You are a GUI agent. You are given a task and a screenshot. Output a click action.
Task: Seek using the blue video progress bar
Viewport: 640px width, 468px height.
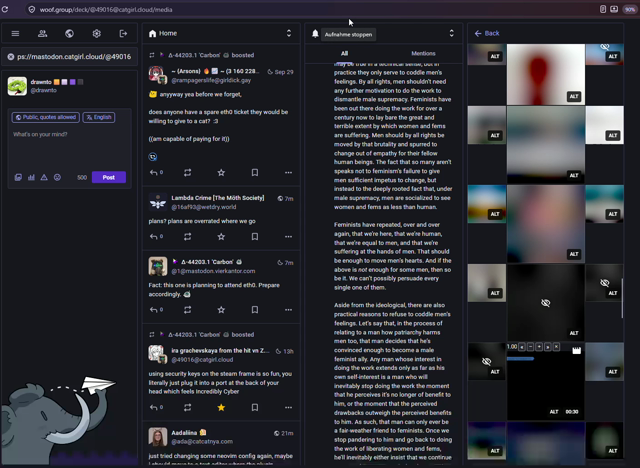pyautogui.click(x=520, y=359)
